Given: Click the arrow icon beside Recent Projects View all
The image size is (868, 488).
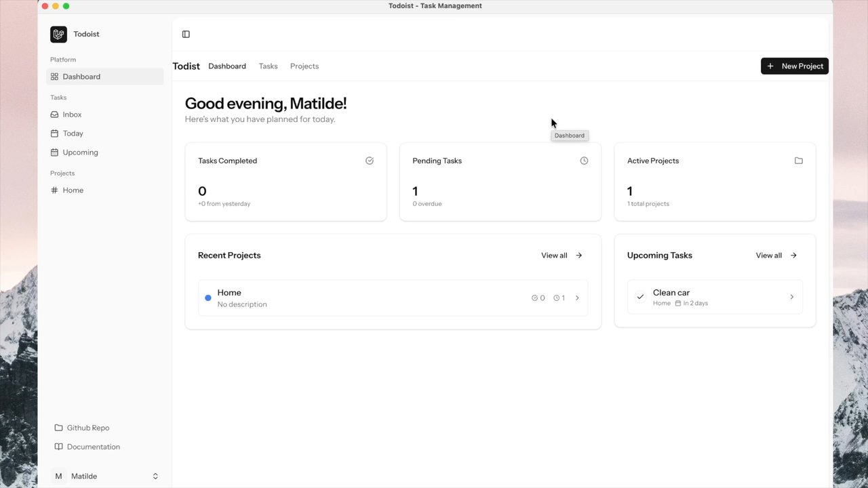Looking at the screenshot, I should (x=579, y=256).
